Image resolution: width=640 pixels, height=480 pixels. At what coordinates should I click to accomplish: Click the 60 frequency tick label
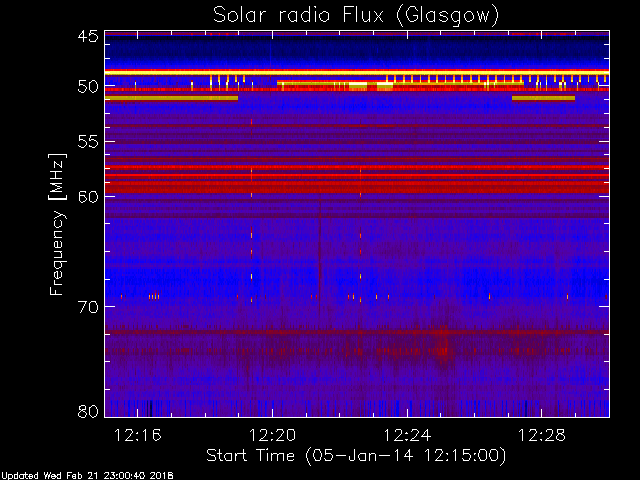[88, 197]
